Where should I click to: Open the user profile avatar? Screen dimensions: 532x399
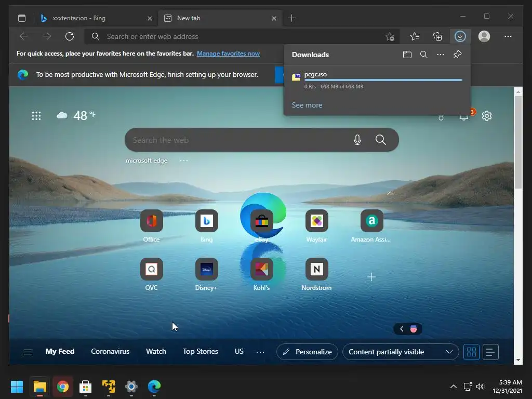(x=484, y=36)
